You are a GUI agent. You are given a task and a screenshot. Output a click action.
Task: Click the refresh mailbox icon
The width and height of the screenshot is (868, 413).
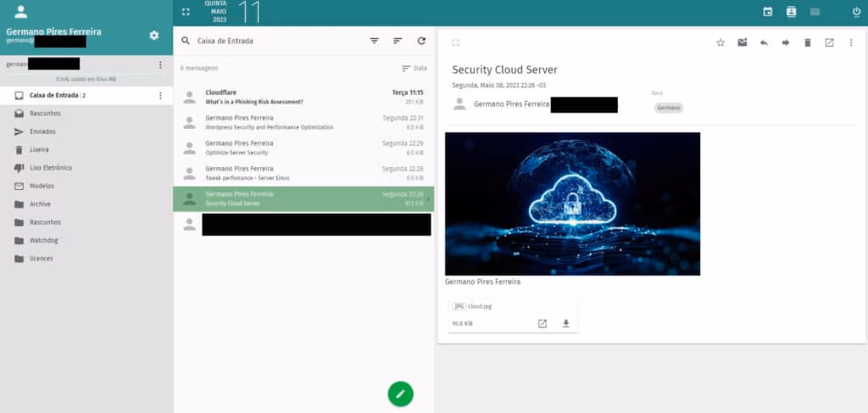[421, 41]
